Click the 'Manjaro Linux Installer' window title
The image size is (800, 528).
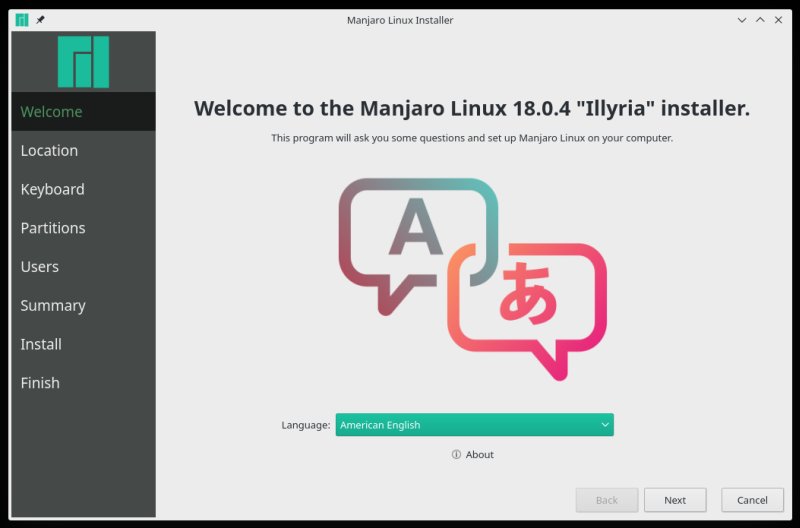click(400, 20)
